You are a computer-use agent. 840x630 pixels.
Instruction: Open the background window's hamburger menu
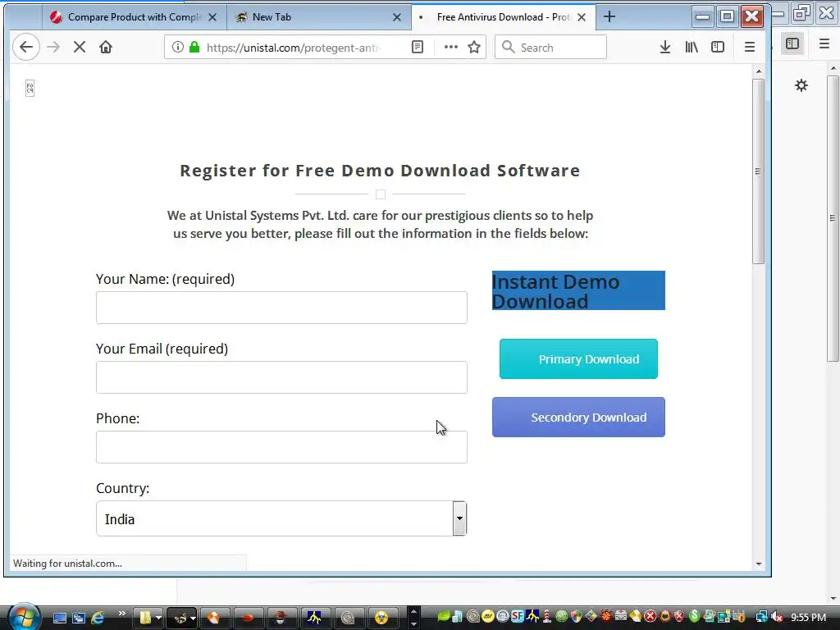coord(824,43)
